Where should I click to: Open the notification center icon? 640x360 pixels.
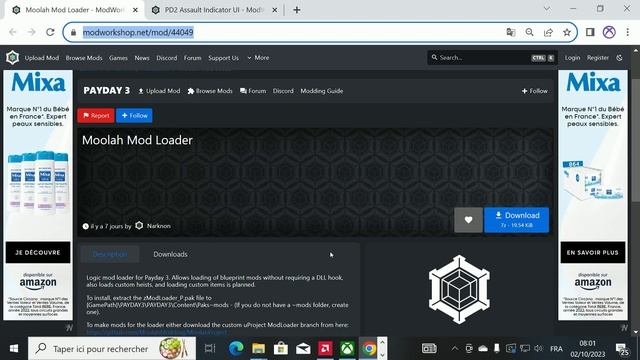[622, 349]
